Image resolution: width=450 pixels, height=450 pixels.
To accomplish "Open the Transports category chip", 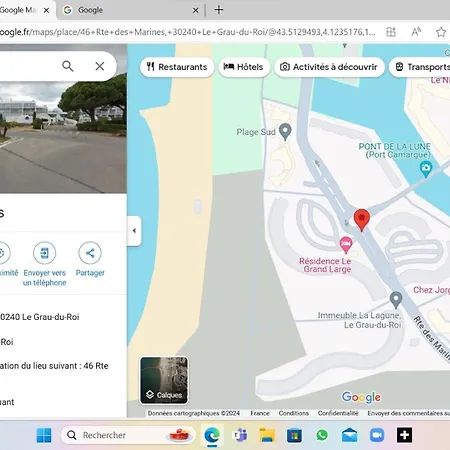I will pyautogui.click(x=420, y=67).
